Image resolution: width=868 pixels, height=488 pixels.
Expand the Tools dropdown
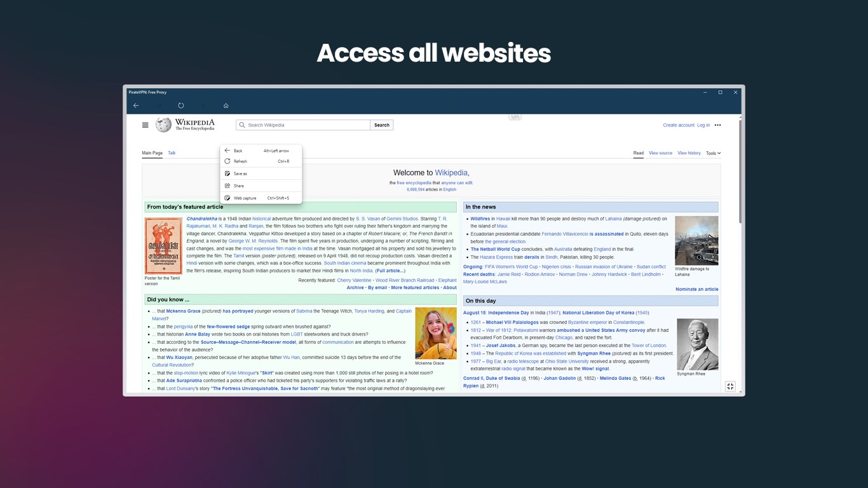point(713,153)
